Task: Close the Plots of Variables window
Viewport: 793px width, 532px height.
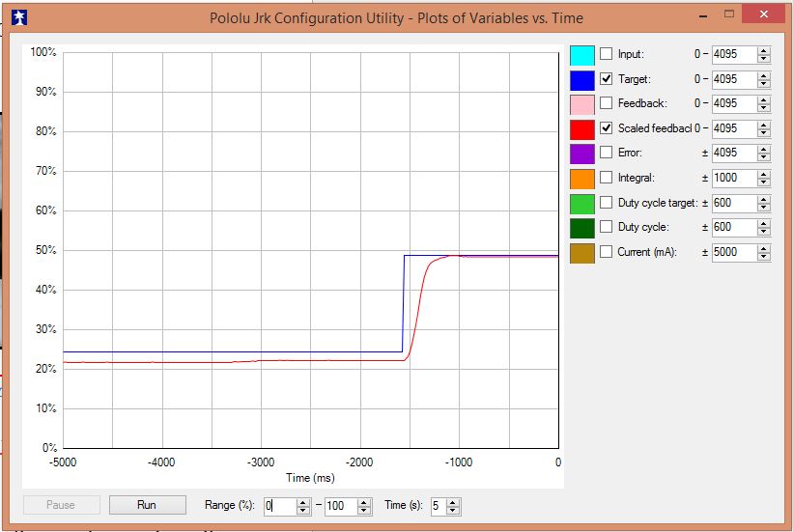Action: [764, 14]
